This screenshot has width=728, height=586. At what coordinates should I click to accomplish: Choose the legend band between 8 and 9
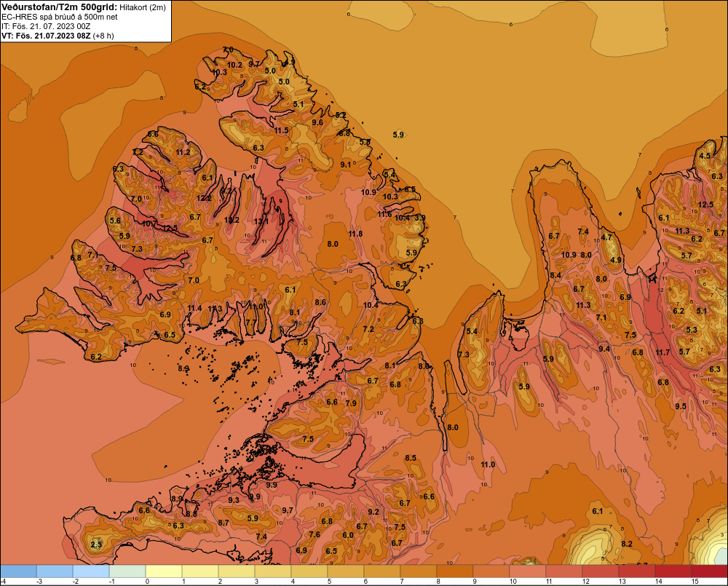tap(455, 571)
